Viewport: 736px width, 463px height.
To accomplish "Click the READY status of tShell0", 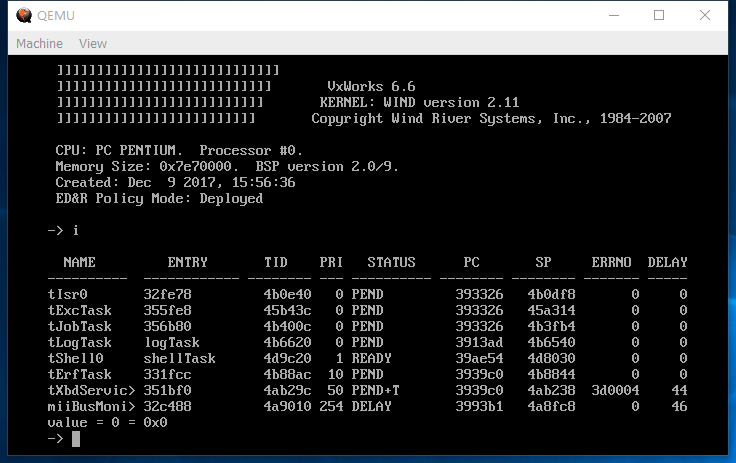I will click(371, 358).
